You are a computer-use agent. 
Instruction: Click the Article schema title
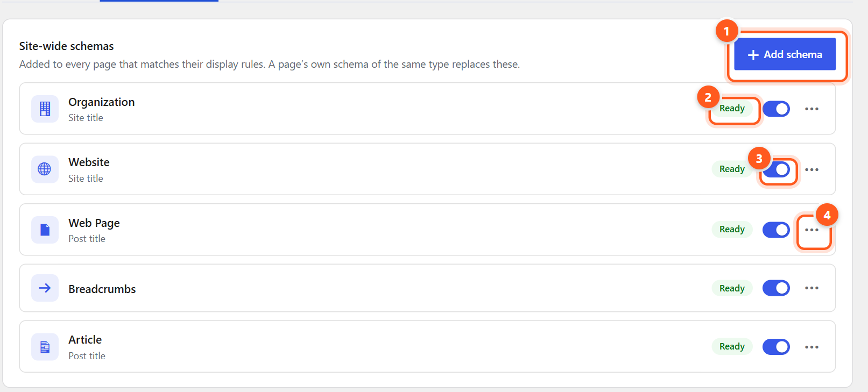(x=85, y=340)
